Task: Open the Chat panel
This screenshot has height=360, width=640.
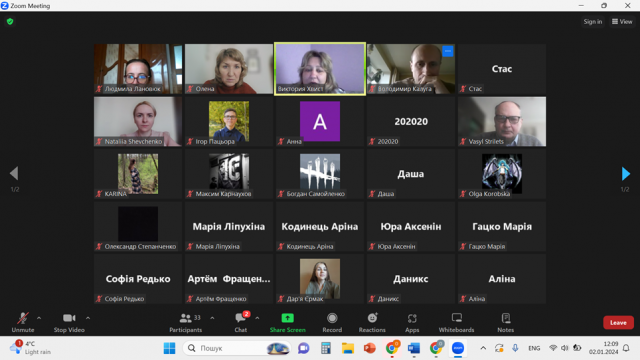Action: 241,322
